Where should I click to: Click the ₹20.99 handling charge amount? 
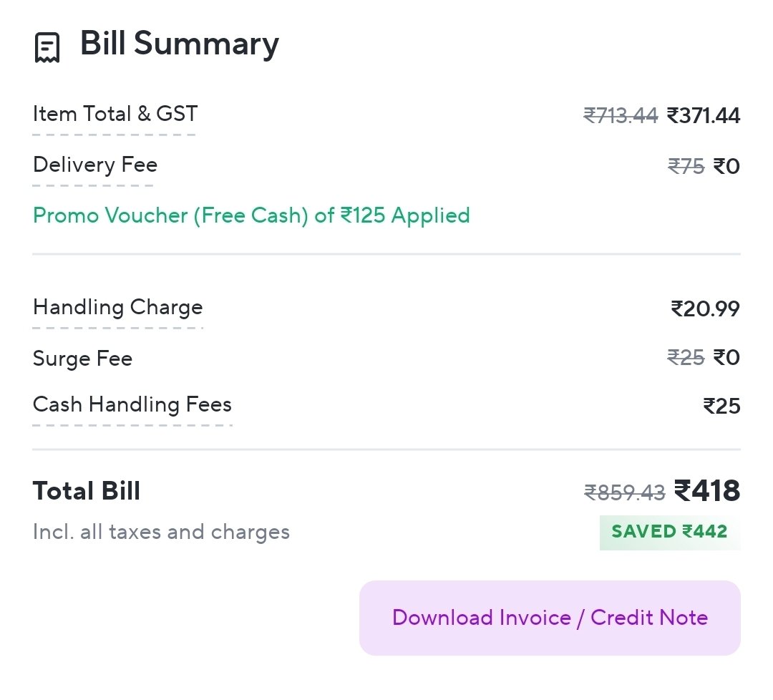(705, 308)
